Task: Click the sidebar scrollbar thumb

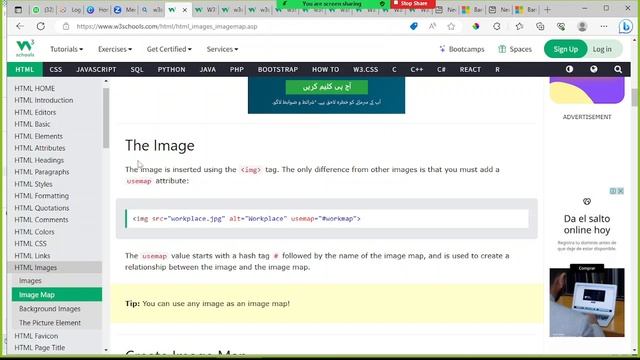Action: (106, 118)
